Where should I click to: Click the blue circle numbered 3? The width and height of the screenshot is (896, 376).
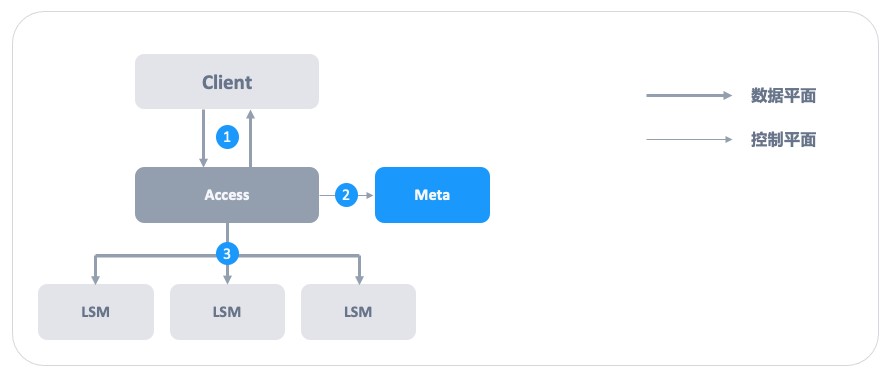click(x=227, y=254)
